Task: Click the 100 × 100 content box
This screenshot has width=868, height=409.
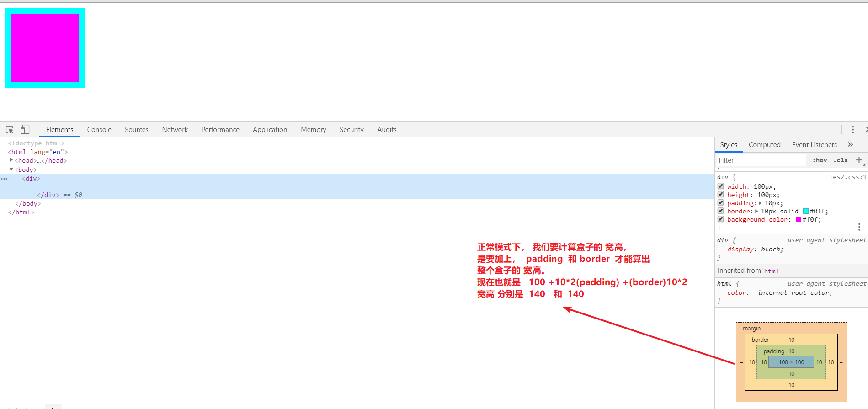Action: (791, 362)
